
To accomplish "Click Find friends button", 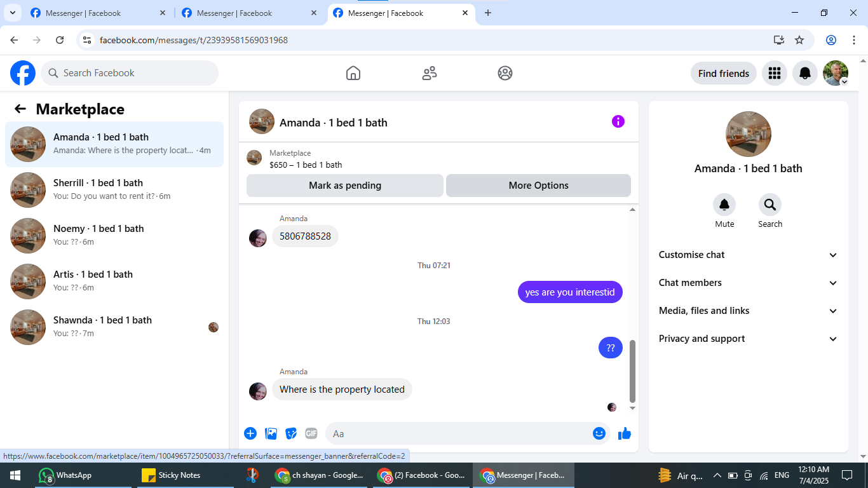I will pos(724,73).
